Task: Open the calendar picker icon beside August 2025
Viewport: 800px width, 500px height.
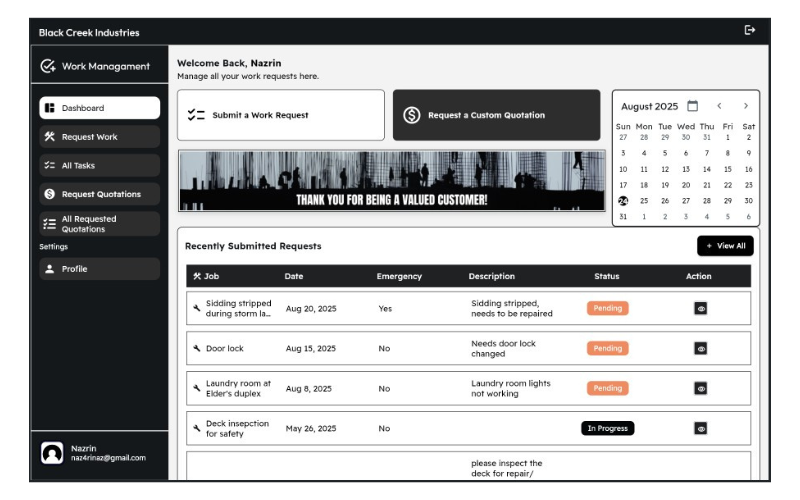Action: [x=692, y=106]
